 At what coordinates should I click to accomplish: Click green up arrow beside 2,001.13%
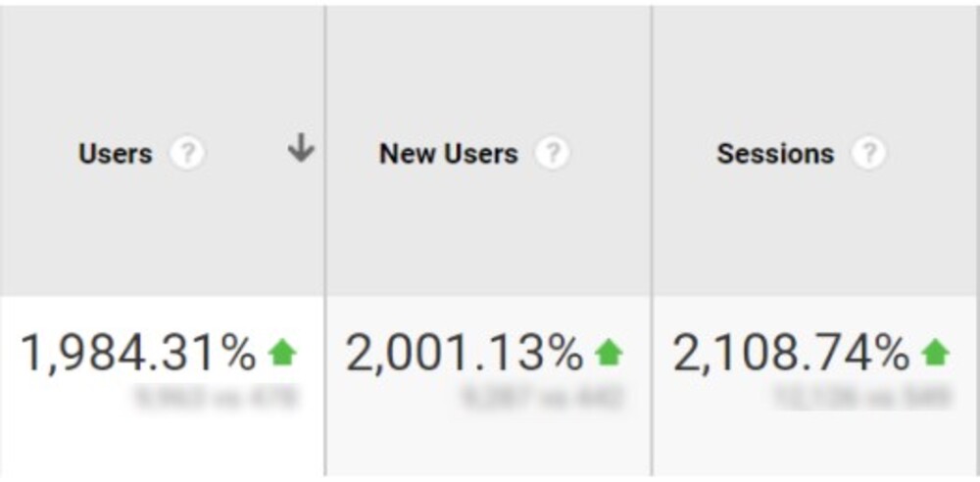[x=609, y=354]
